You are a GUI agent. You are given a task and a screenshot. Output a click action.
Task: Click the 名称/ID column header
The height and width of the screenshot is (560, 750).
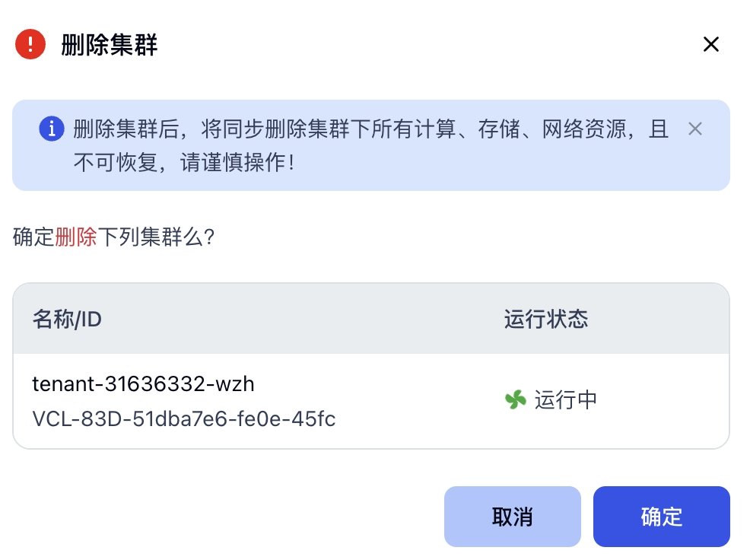[x=67, y=319]
